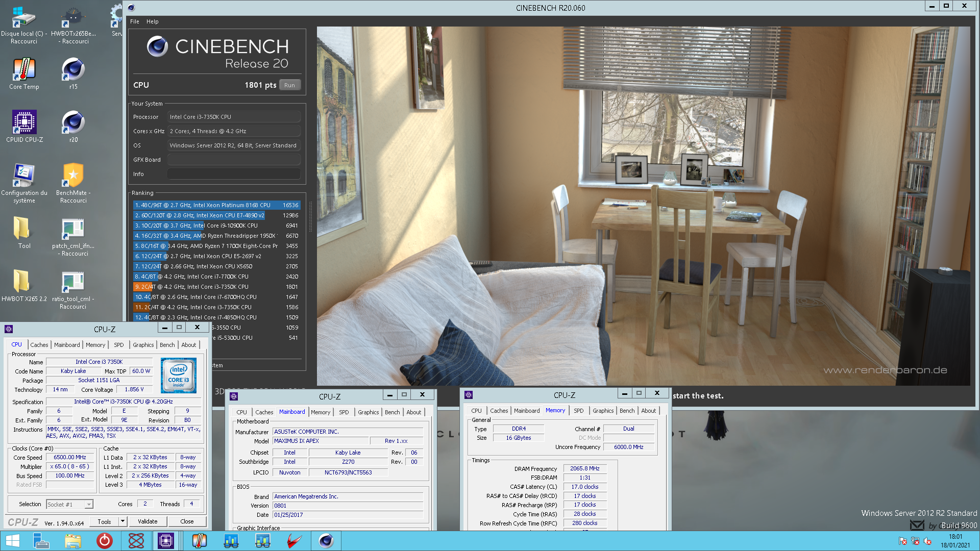Open Server Manager from the taskbar
The width and height of the screenshot is (980, 551).
(41, 541)
